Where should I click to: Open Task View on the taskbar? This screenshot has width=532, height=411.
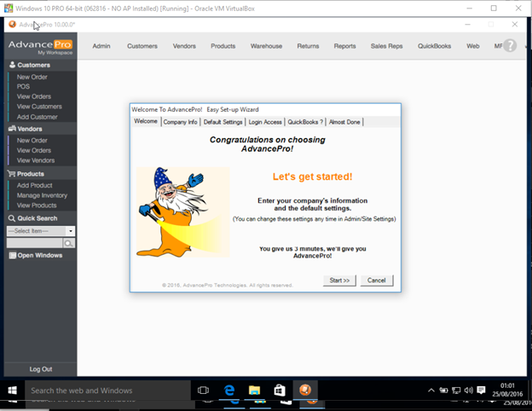tap(204, 391)
